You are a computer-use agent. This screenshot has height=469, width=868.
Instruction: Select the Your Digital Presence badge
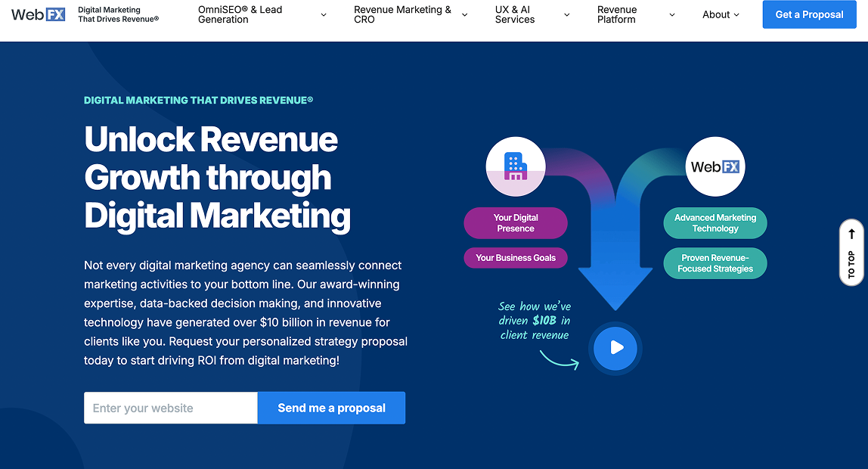[515, 222]
